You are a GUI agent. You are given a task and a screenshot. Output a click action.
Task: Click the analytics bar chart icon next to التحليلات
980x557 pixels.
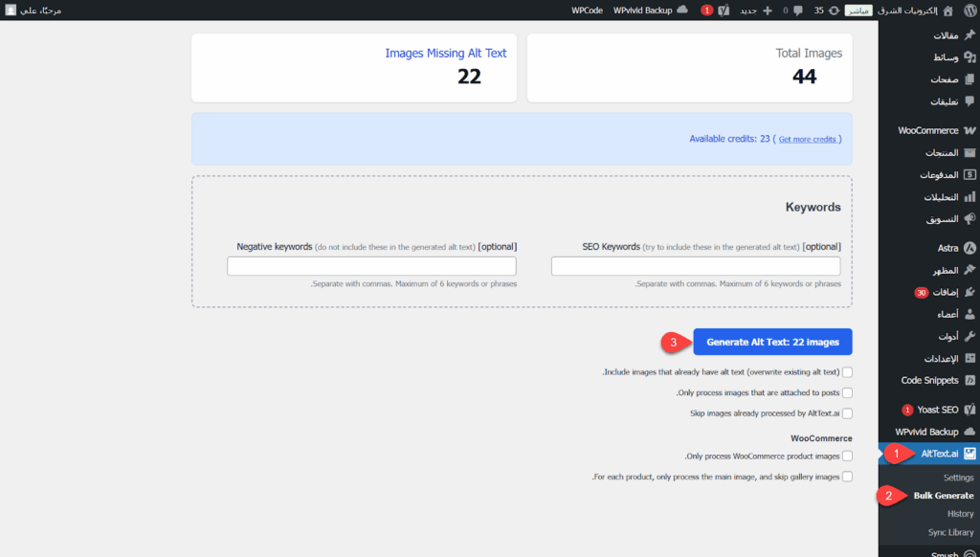pos(969,197)
